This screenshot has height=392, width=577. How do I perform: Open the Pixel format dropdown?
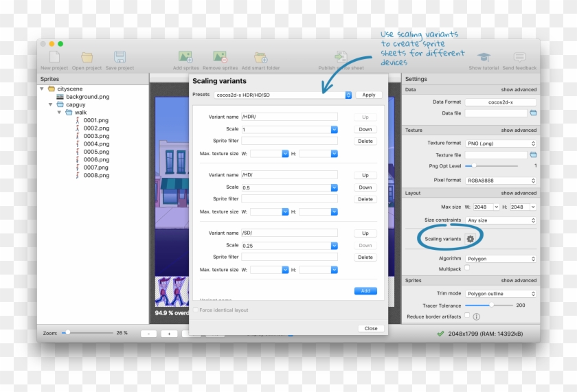[501, 181]
